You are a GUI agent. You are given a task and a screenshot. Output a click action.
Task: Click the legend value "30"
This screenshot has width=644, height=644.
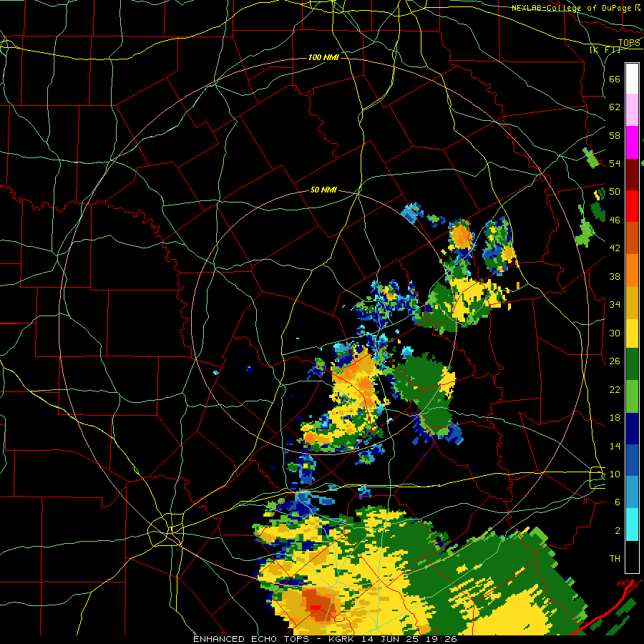615,333
